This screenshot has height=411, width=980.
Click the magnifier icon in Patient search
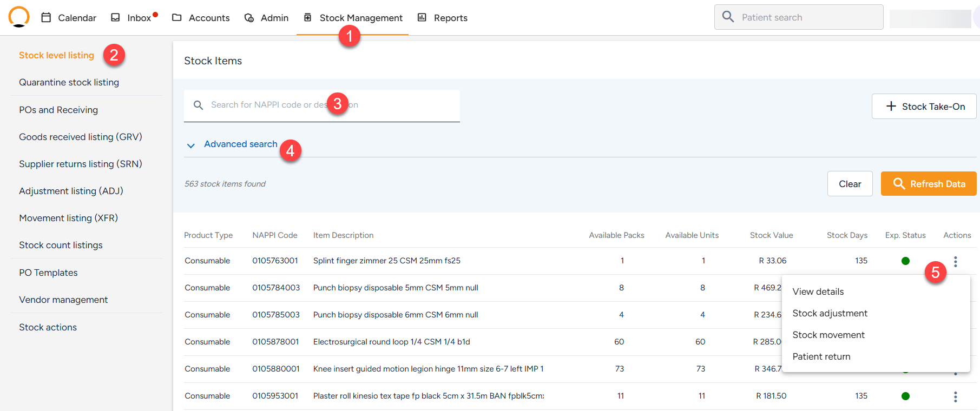pos(728,17)
